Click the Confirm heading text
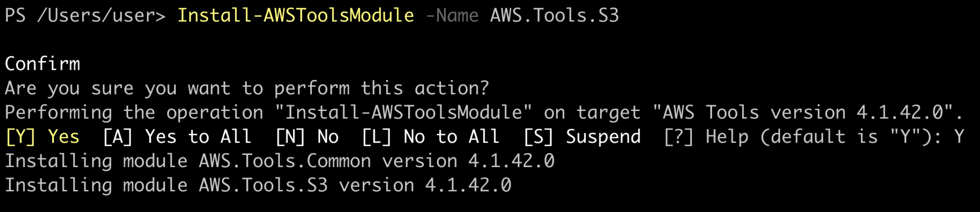Viewport: 980px width, 212px height. click(43, 64)
